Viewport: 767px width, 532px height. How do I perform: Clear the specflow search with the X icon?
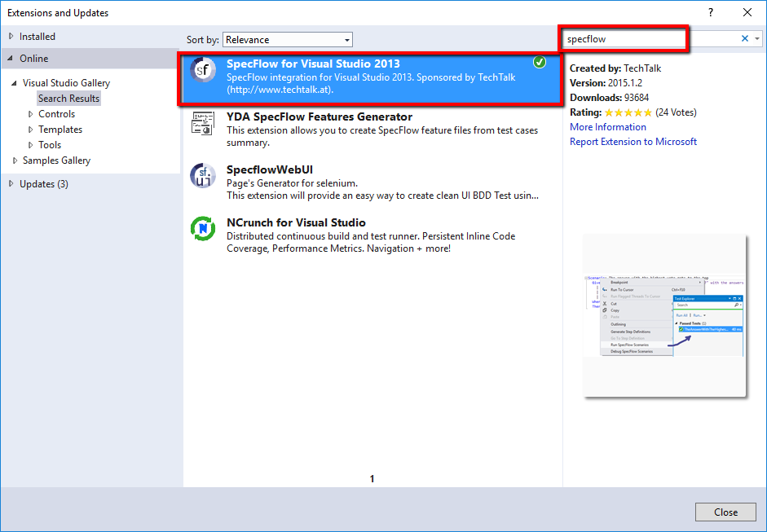(x=744, y=38)
